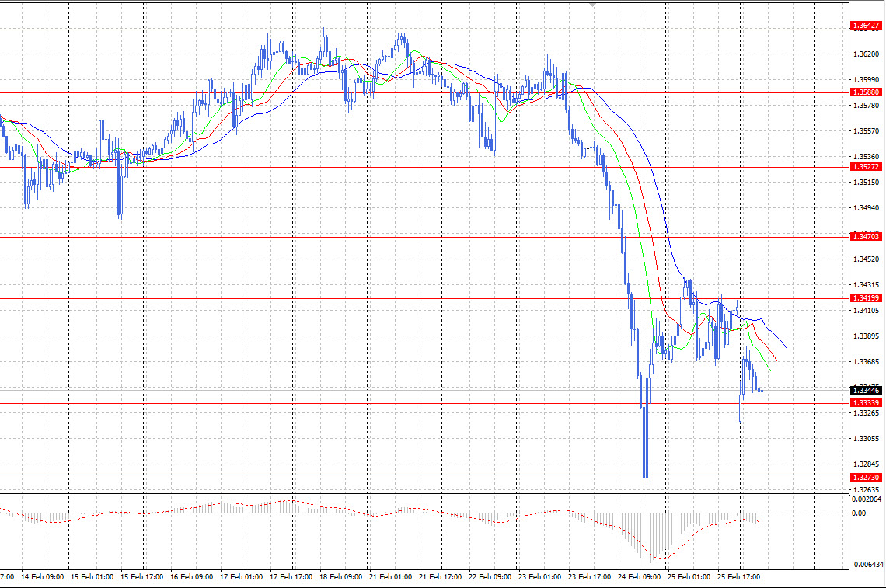Select the 17 Feb 01:00 time label
Viewport: 886px width, 588px height.
tap(241, 576)
